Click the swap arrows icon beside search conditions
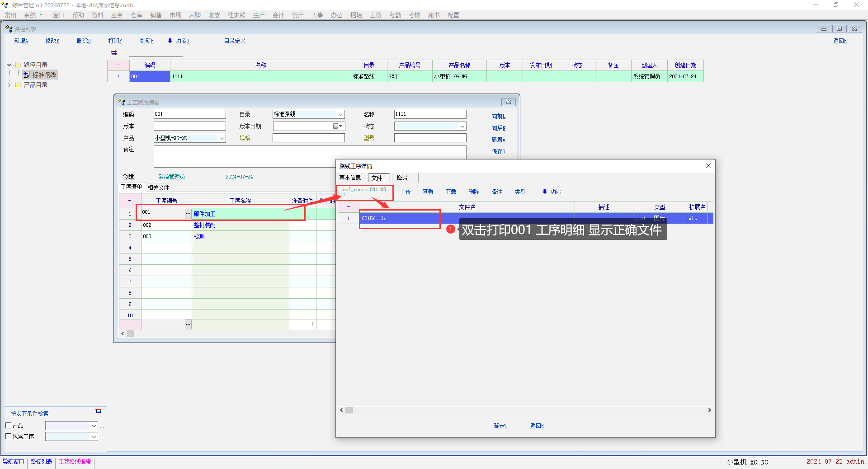The image size is (868, 469). pyautogui.click(x=98, y=411)
